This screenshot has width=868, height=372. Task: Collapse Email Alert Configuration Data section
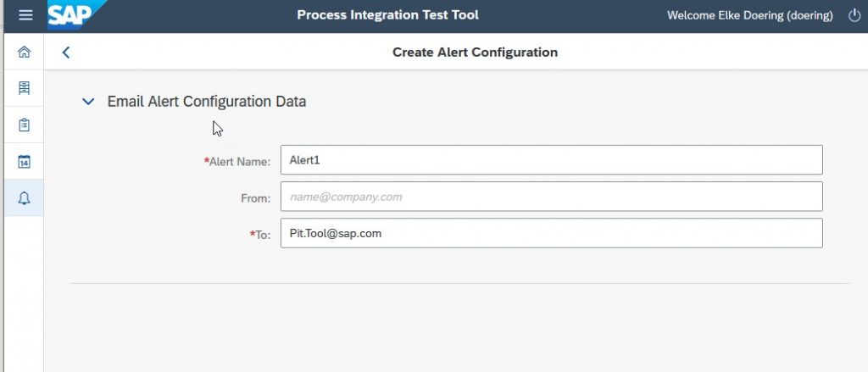pos(88,102)
